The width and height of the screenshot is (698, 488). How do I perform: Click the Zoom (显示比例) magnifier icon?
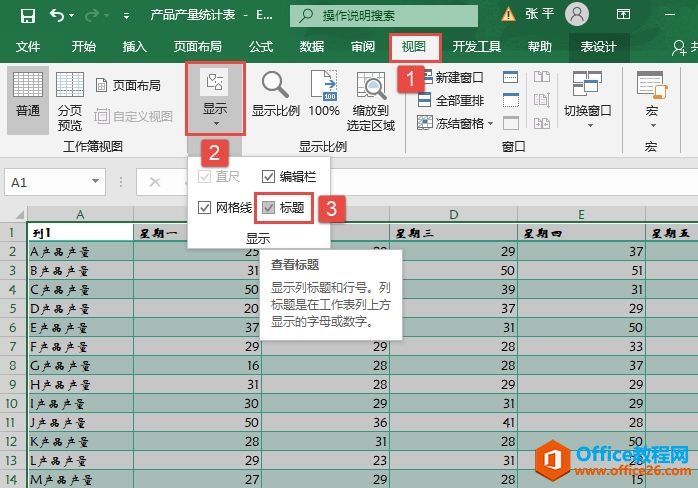coord(276,95)
